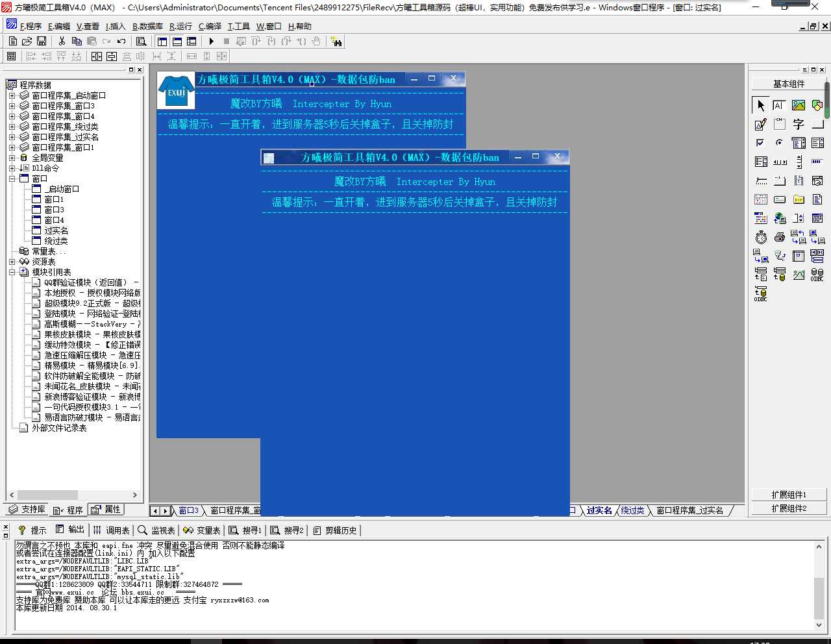This screenshot has height=644, width=831.
Task: Click the binoculars search icon in toolbar
Action: 336,42
